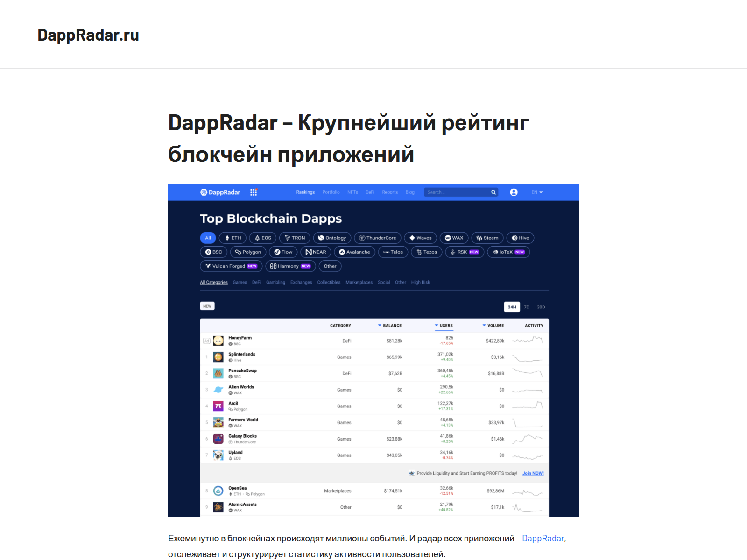Choose the All Categories tab
747x560 pixels.
click(x=214, y=282)
